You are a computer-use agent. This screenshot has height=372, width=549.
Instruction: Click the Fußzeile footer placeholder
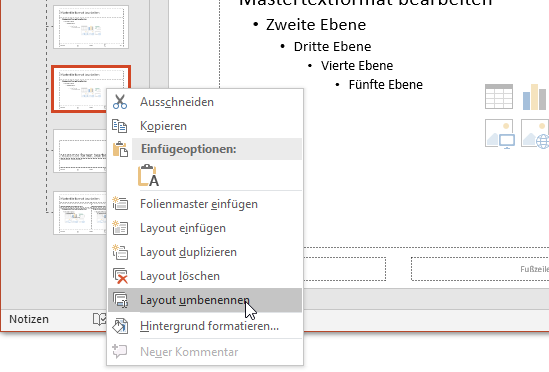pyautogui.click(x=480, y=269)
